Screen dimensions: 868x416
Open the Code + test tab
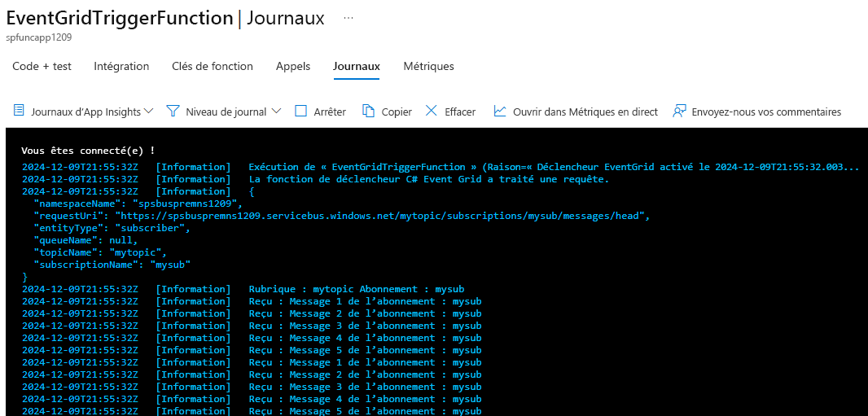tap(42, 67)
